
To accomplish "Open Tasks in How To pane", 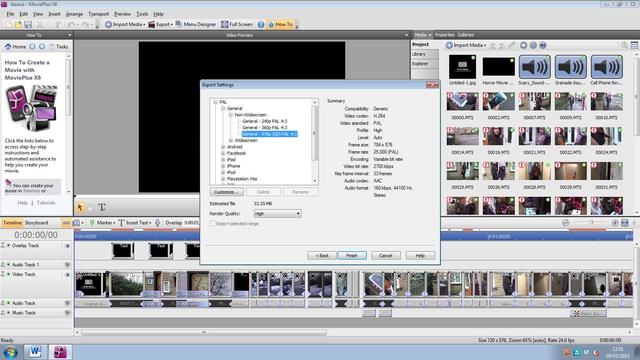I will pos(58,47).
